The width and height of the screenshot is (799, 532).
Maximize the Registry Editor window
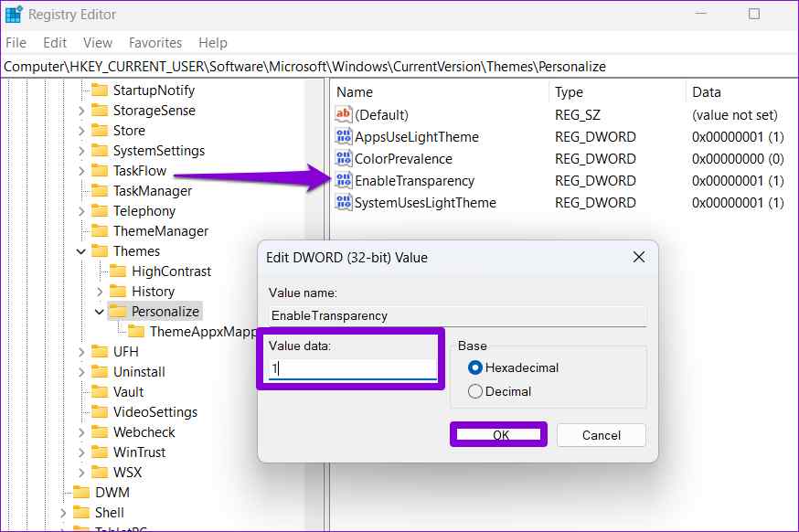(x=753, y=14)
